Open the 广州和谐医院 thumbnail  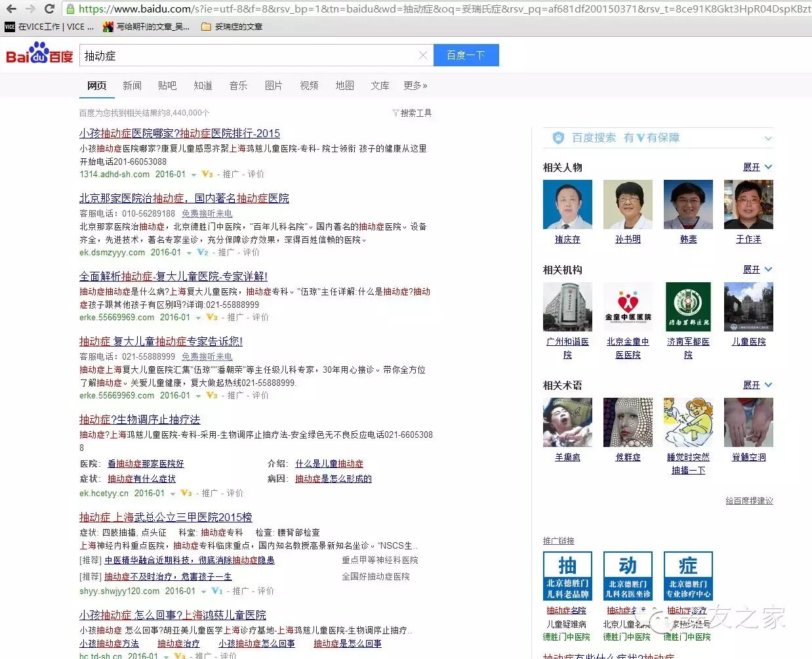click(567, 307)
